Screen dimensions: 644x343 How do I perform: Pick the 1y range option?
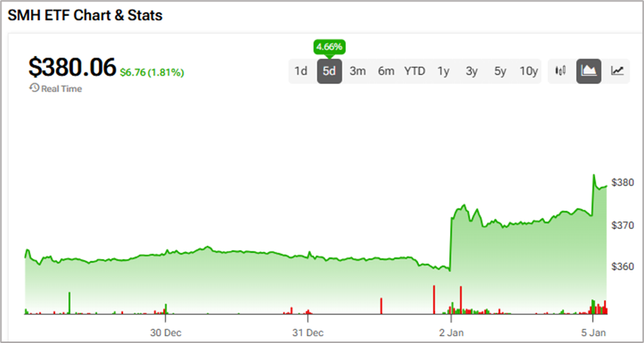tap(443, 71)
